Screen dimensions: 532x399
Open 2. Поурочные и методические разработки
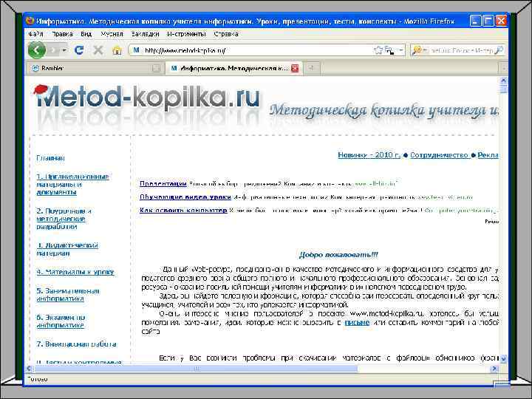click(x=64, y=219)
